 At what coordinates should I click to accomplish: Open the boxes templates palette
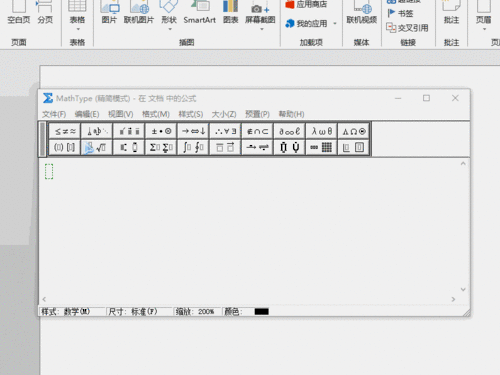click(354, 147)
